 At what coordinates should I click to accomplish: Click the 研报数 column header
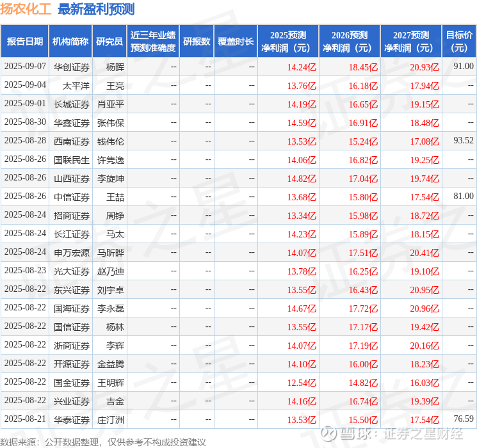point(197,42)
